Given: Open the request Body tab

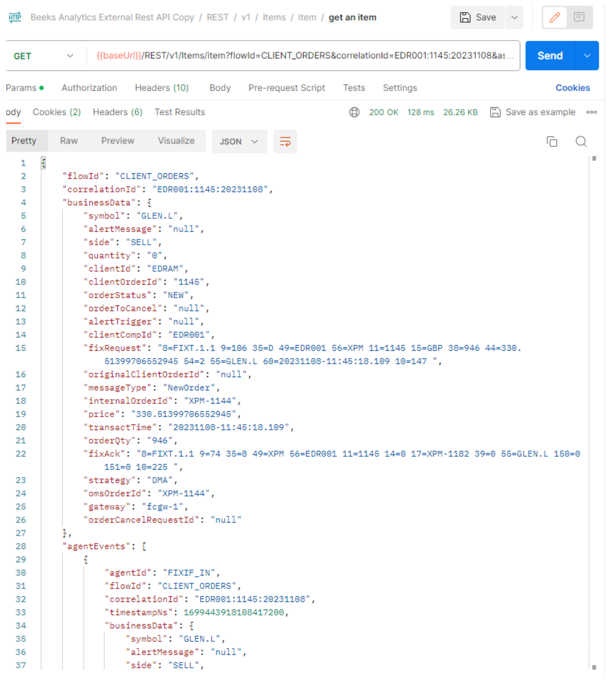Looking at the screenshot, I should click(x=220, y=88).
